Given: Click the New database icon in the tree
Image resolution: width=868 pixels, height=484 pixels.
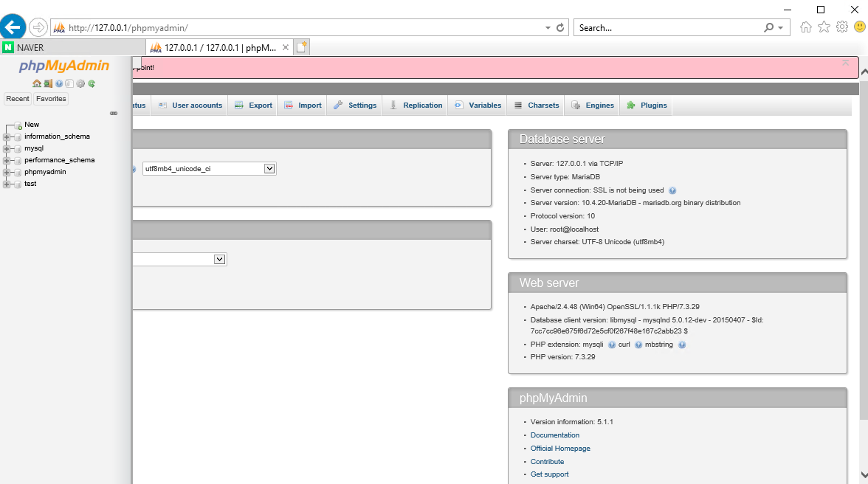Looking at the screenshot, I should click(x=18, y=125).
